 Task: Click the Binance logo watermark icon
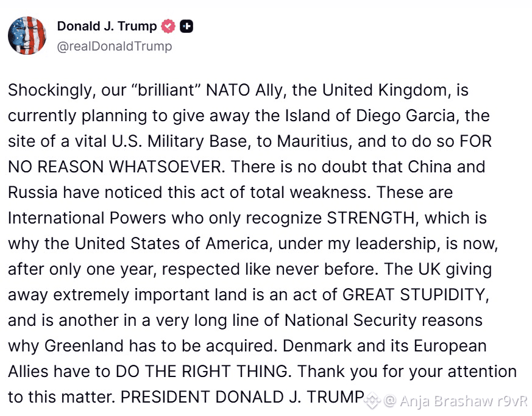[x=372, y=400]
